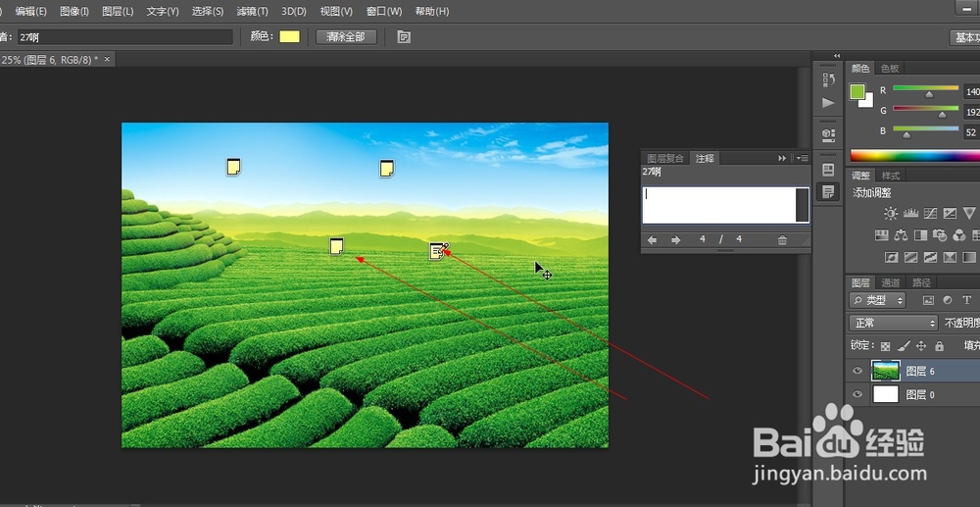
Task: Click the yellow note color swatch
Action: 289,37
